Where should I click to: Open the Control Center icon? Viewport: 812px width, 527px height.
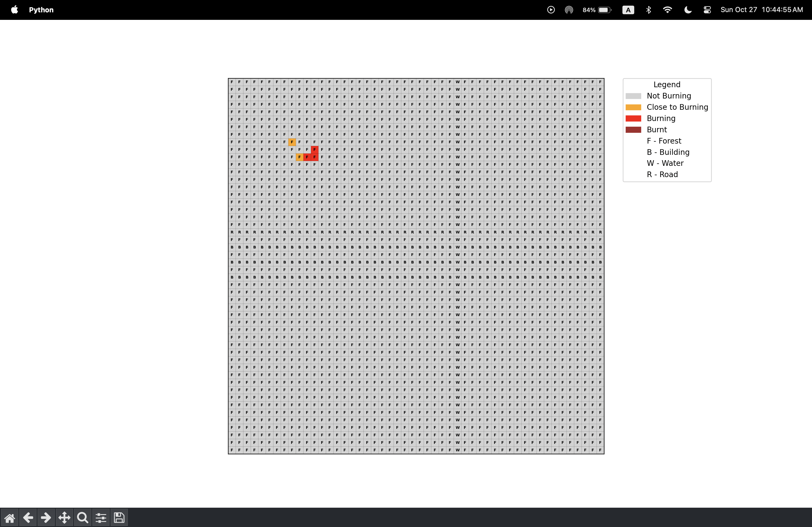click(x=707, y=10)
